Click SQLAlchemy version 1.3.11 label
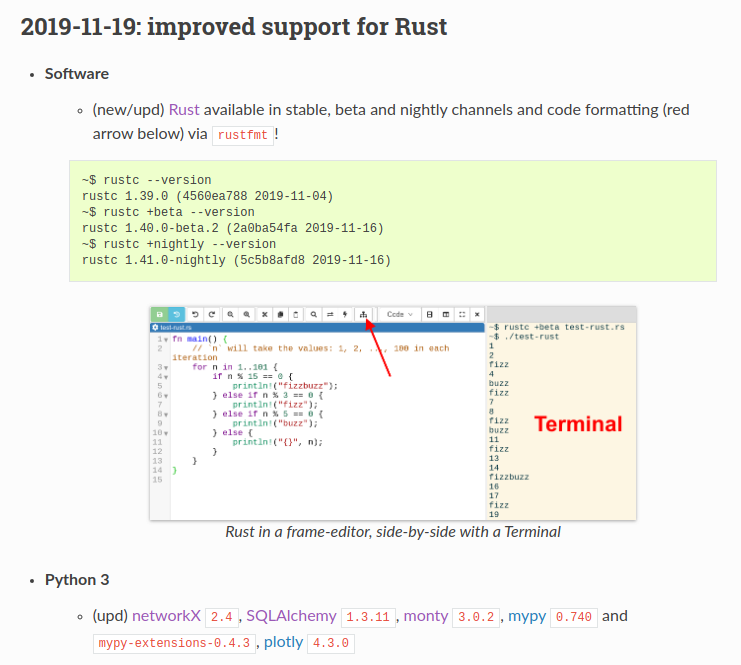The width and height of the screenshot is (741, 665). 368,617
